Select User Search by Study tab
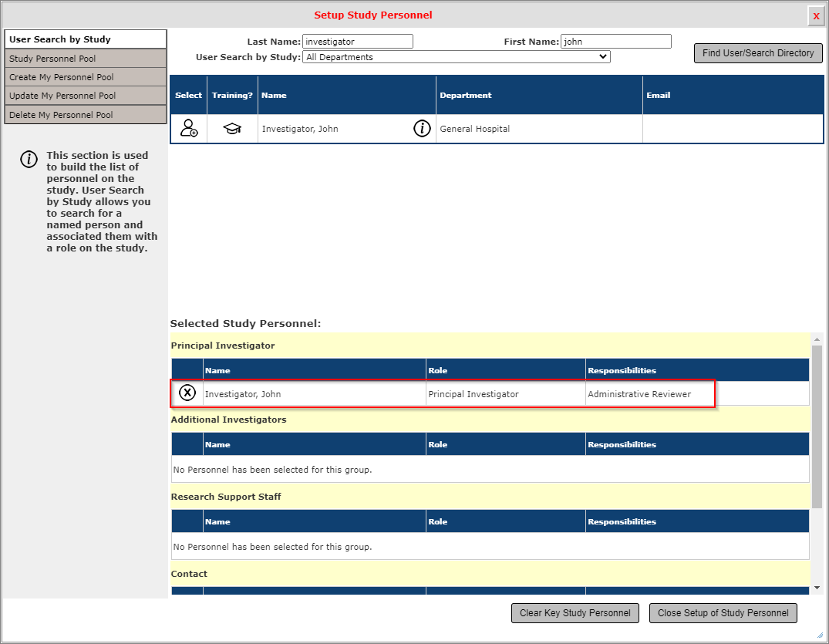The width and height of the screenshot is (829, 644). click(x=86, y=39)
